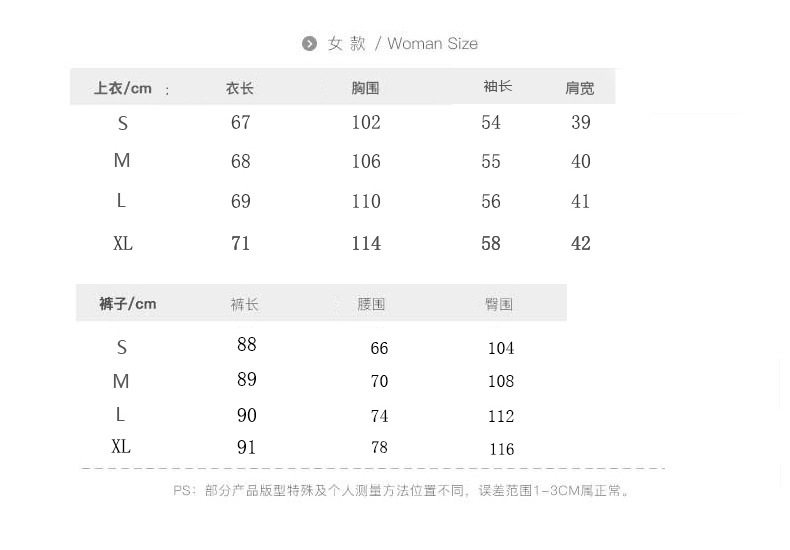Click the XL row label in 上衣 table
Image resolution: width=790 pixels, height=550 pixels.
pos(123,243)
